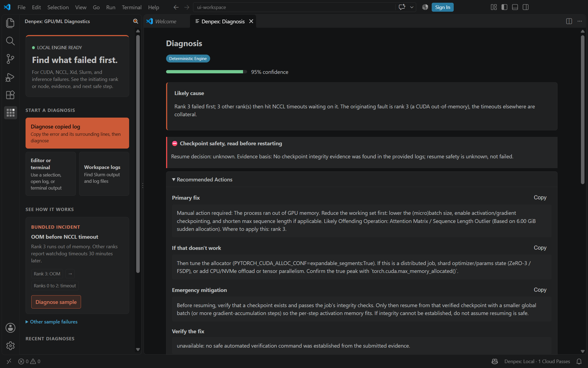588x368 pixels.
Task: Open the Run and Debug icon
Action: (x=10, y=77)
